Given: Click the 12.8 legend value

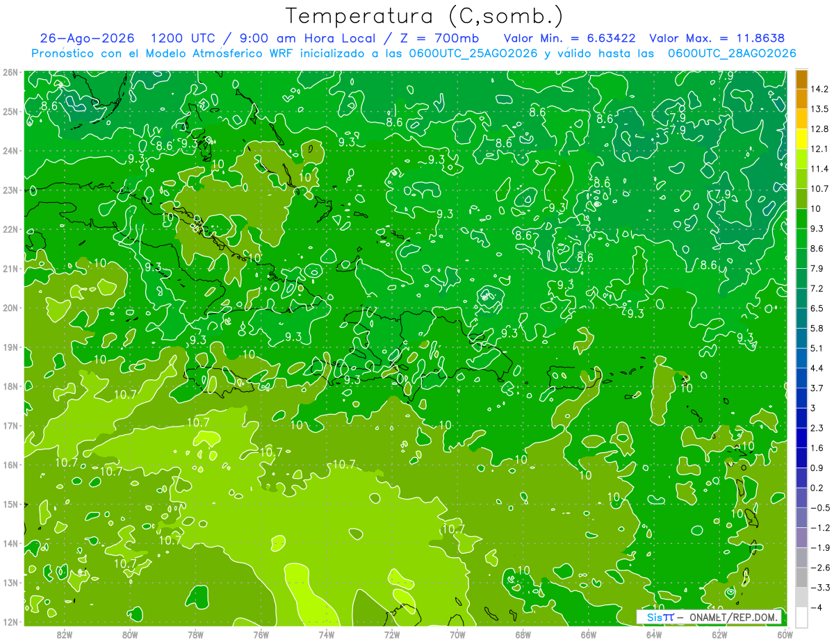Looking at the screenshot, I should pos(819,129).
